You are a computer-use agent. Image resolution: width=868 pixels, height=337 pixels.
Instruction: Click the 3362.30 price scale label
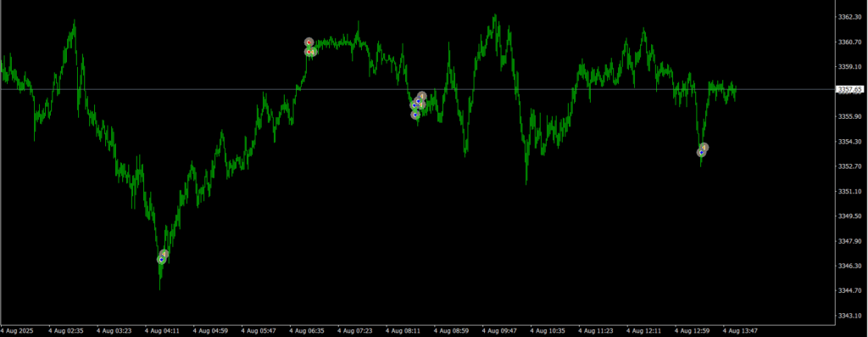[849, 17]
